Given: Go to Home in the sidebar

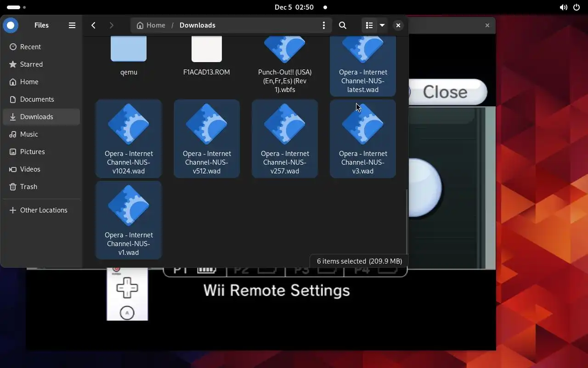Looking at the screenshot, I should [x=41, y=82].
